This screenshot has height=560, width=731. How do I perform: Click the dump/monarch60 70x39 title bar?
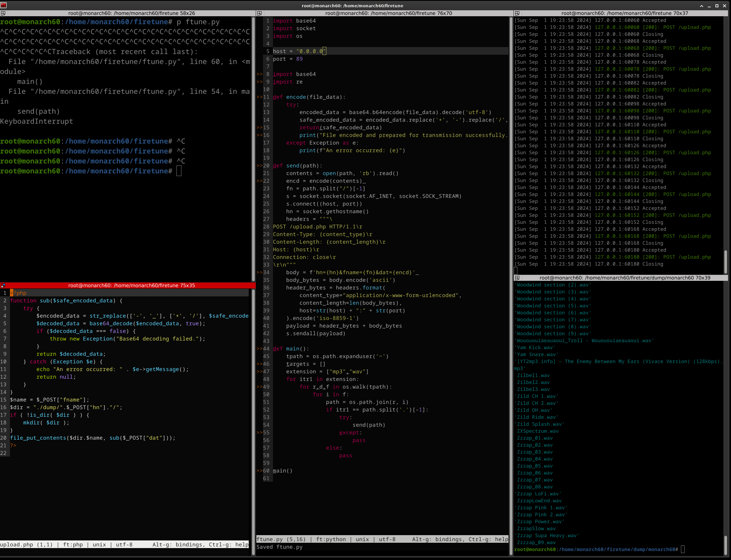coord(625,278)
